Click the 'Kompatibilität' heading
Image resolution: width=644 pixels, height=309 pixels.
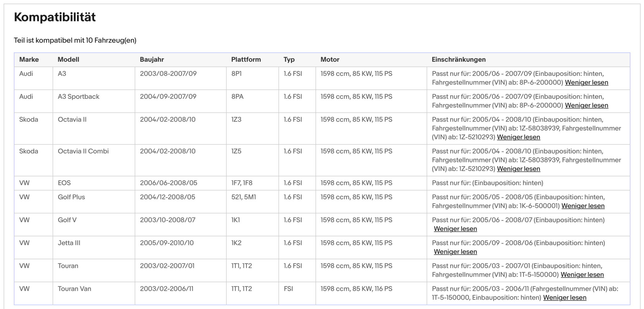pyautogui.click(x=55, y=17)
